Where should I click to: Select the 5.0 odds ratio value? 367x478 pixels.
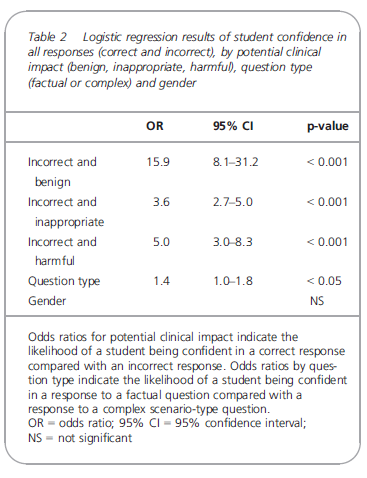click(161, 242)
